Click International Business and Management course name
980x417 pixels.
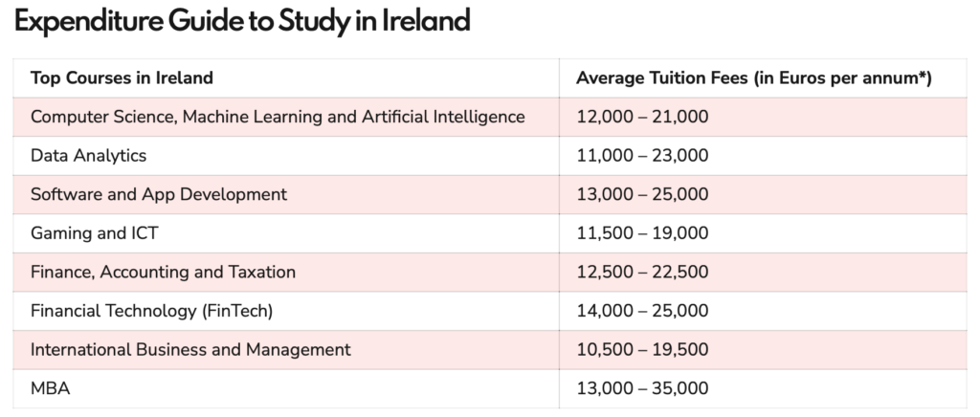(190, 350)
